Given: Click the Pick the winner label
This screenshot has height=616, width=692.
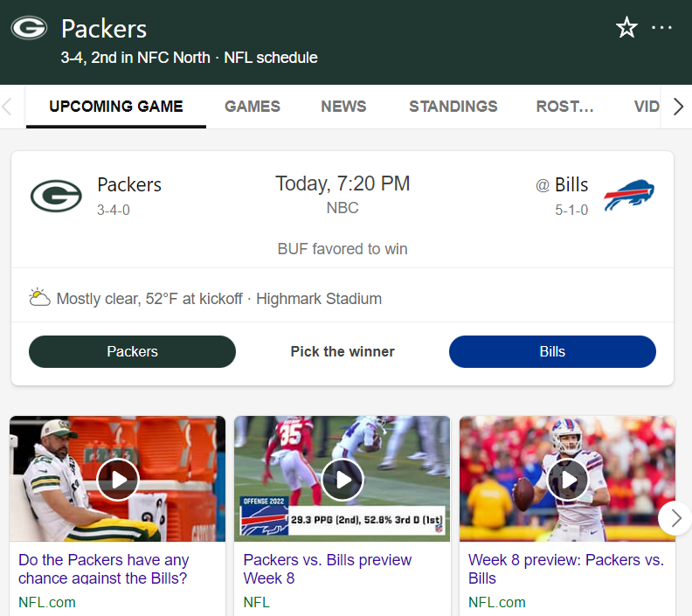Looking at the screenshot, I should 343,351.
